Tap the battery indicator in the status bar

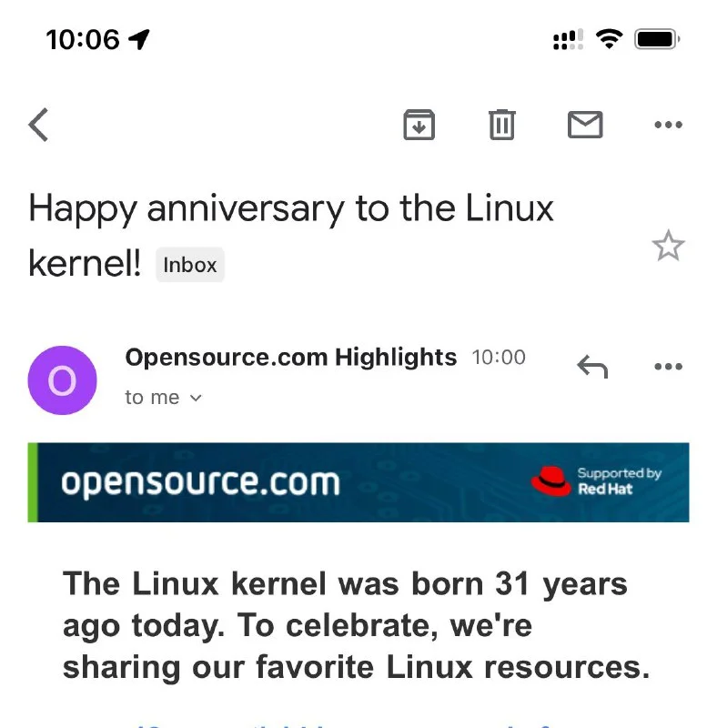tap(657, 39)
